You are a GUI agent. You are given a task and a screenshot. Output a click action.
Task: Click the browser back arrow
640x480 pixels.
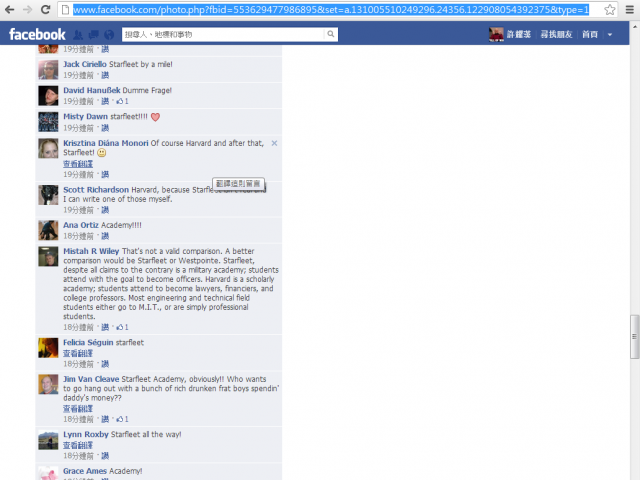tap(9, 9)
